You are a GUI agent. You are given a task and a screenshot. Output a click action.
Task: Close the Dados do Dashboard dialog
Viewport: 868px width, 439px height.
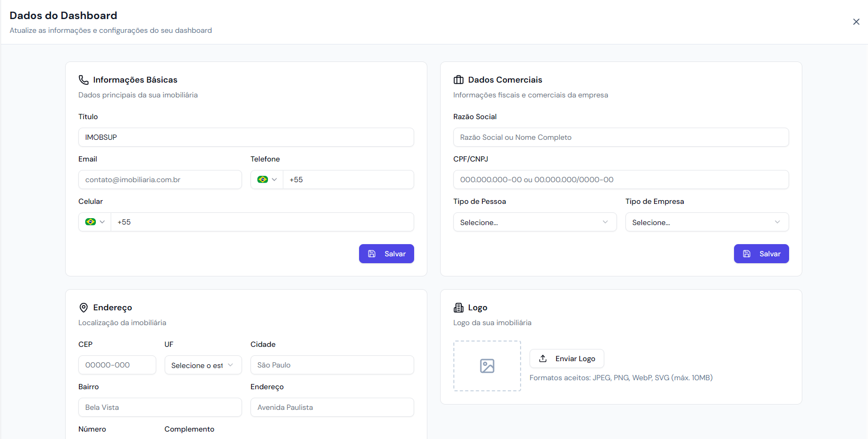856,22
